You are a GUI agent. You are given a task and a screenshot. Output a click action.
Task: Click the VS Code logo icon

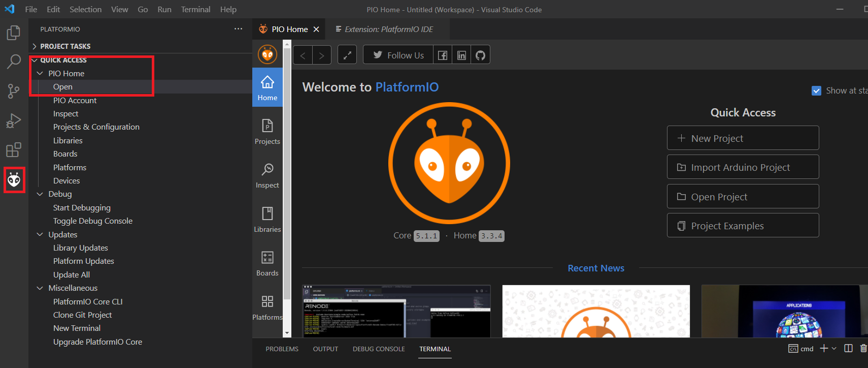(10, 9)
